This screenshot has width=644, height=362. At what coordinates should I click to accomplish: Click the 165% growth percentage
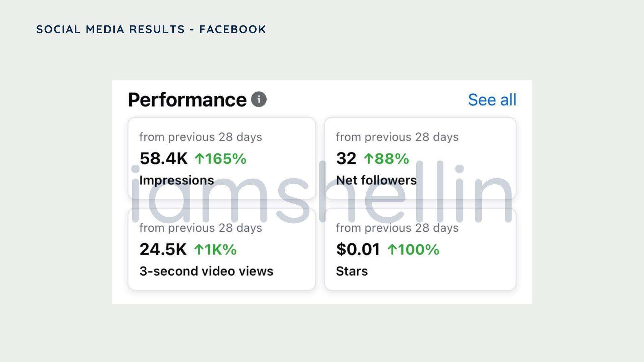(226, 159)
